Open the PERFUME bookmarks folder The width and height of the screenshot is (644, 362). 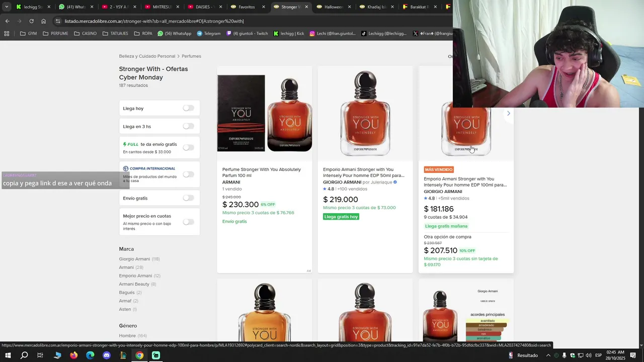tap(55, 34)
